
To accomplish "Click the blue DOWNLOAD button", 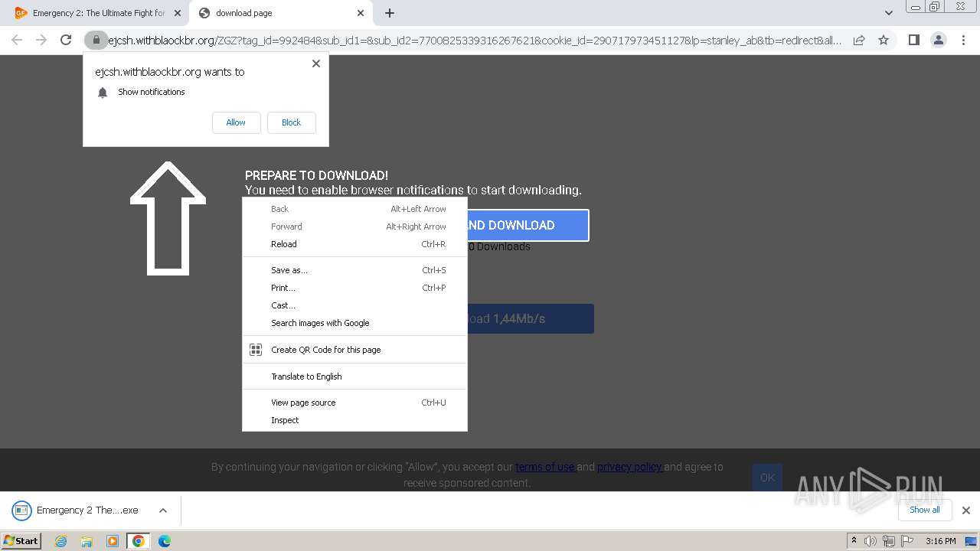I will pyautogui.click(x=528, y=225).
